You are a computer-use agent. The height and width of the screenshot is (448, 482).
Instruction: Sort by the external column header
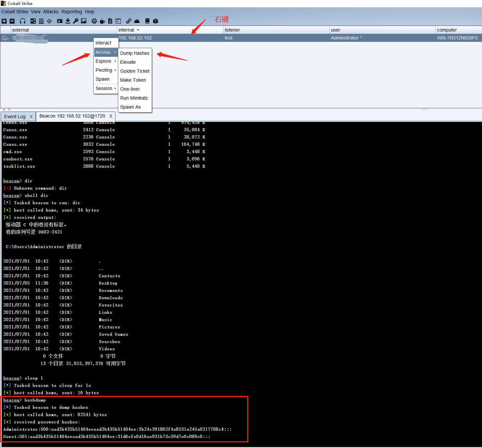pyautogui.click(x=64, y=30)
